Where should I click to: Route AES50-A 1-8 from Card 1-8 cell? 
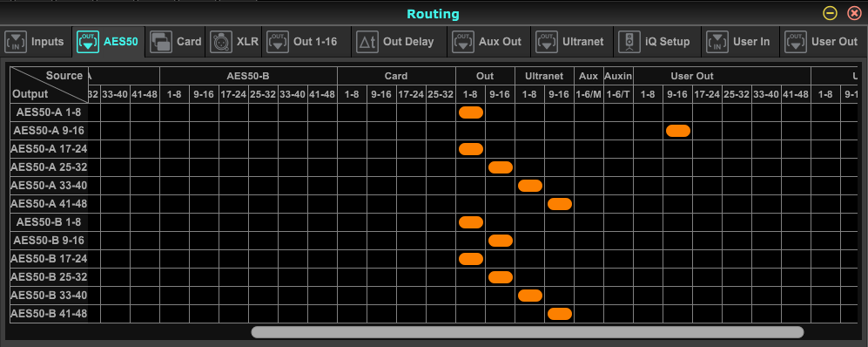pyautogui.click(x=352, y=112)
